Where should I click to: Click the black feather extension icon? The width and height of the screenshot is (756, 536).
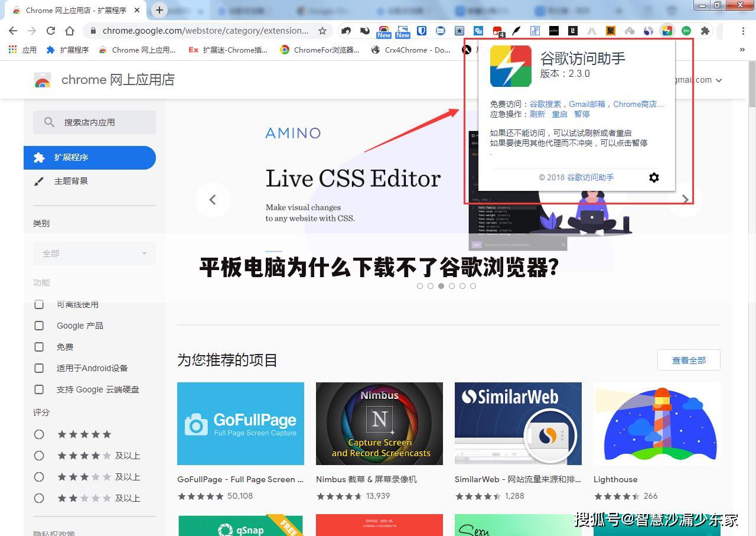(x=516, y=31)
